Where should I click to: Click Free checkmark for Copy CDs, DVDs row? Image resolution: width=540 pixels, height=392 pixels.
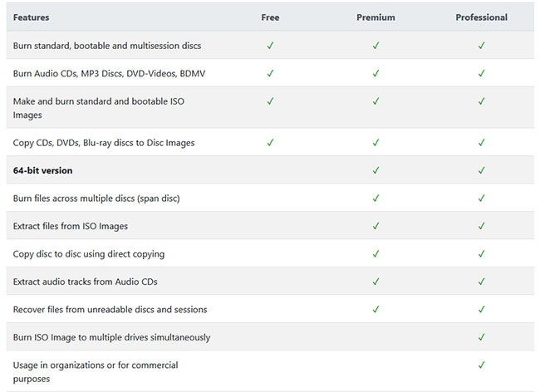[270, 143]
